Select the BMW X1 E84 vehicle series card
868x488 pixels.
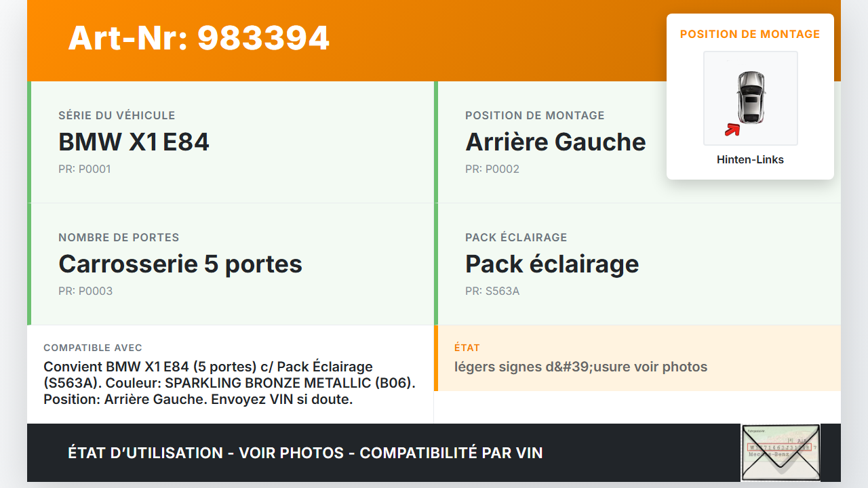coord(231,142)
